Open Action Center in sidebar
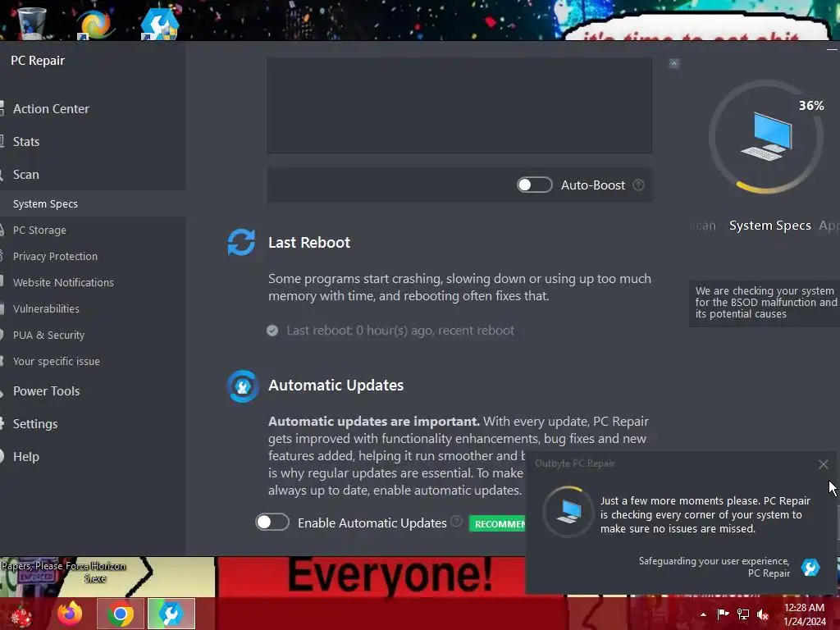840x630 pixels. [x=51, y=109]
